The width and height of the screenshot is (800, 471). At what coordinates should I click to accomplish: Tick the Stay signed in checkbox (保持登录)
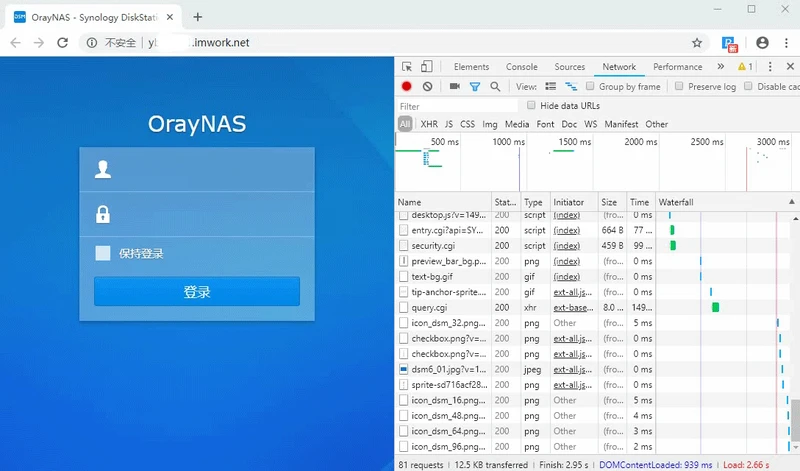tap(103, 253)
